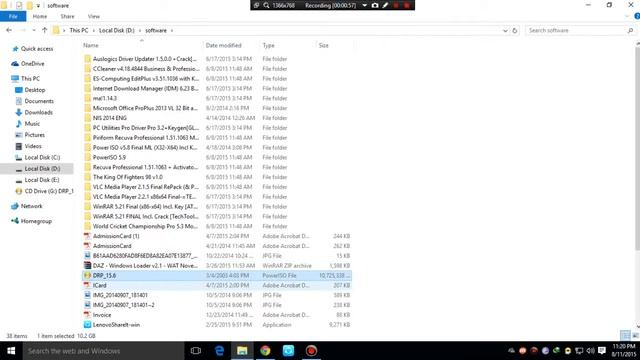Switch to the Share ribbon tab
Image resolution: width=640 pixels, height=360 pixels.
click(67, 16)
